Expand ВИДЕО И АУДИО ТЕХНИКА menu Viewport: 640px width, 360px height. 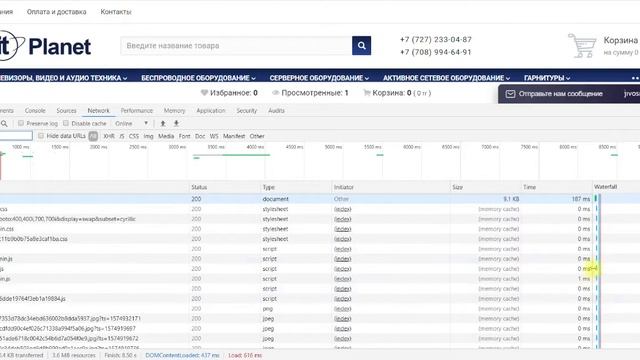click(x=63, y=78)
